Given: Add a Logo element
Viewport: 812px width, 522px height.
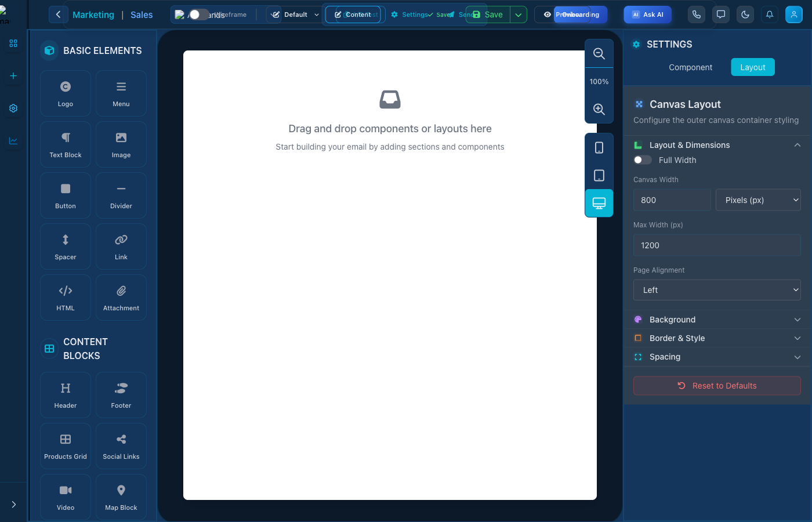Looking at the screenshot, I should pos(66,93).
